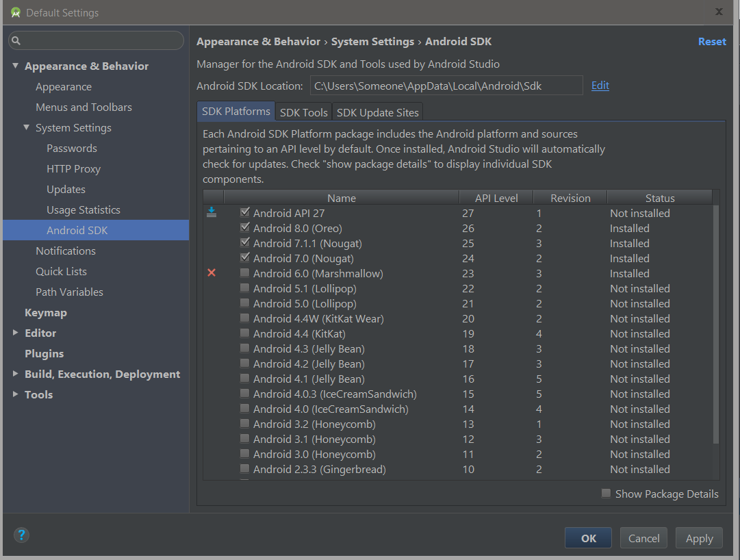This screenshot has height=560, width=740.
Task: Open Usage Statistics settings page
Action: point(84,210)
